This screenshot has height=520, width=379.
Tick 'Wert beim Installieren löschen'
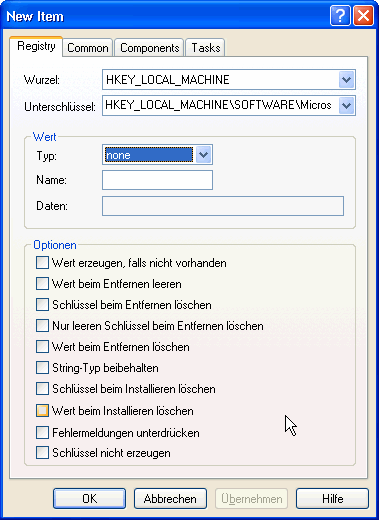coord(42,411)
